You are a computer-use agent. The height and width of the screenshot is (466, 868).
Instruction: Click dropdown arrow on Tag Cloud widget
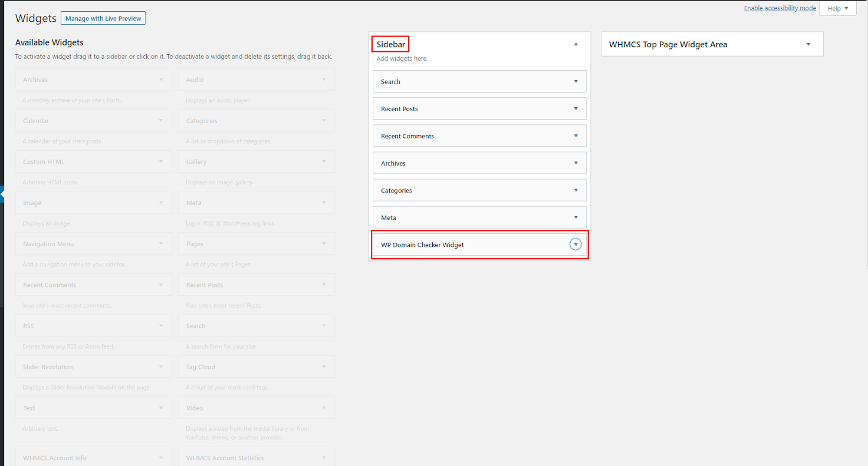[x=324, y=367]
